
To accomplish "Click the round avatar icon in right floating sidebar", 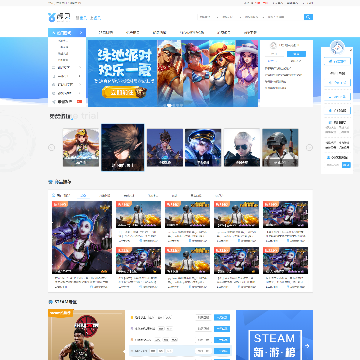I will click(337, 47).
